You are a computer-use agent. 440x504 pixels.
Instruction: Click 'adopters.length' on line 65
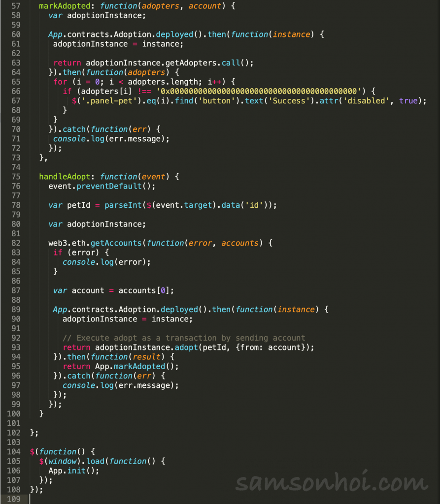coord(163,82)
